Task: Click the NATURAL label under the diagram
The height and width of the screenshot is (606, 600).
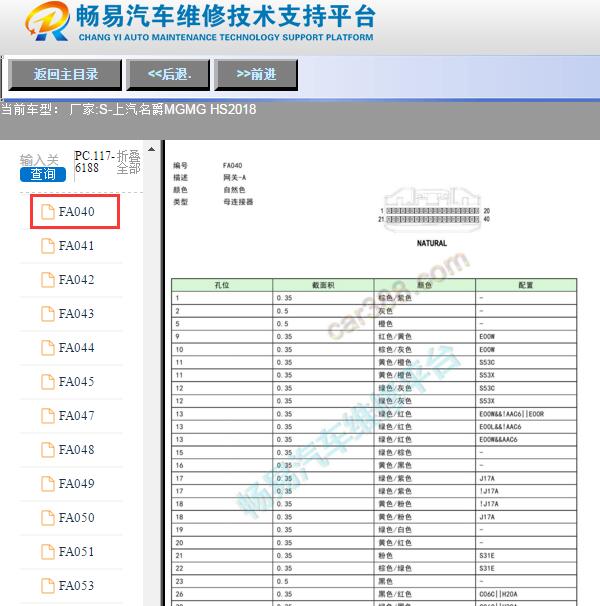Action: [x=432, y=243]
